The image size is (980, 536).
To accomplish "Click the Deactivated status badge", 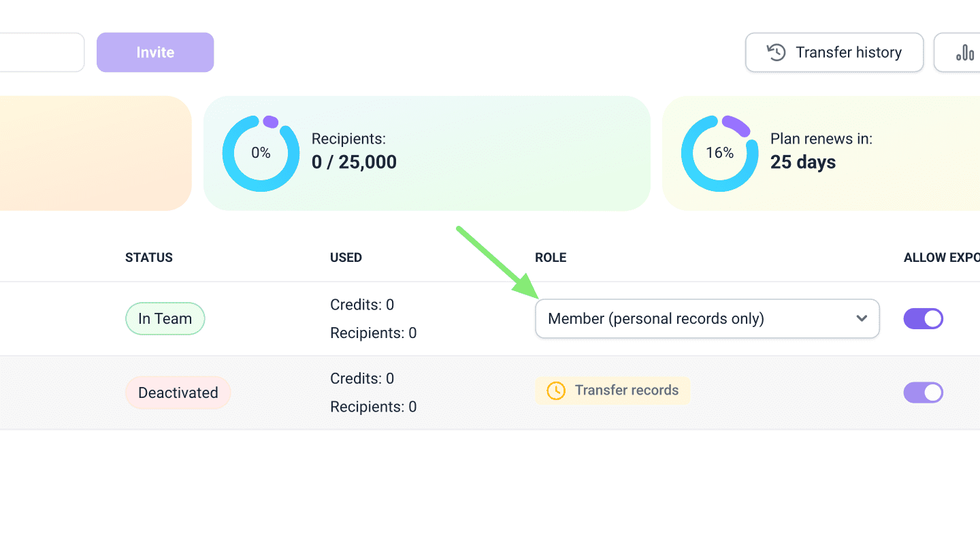I will click(x=178, y=392).
